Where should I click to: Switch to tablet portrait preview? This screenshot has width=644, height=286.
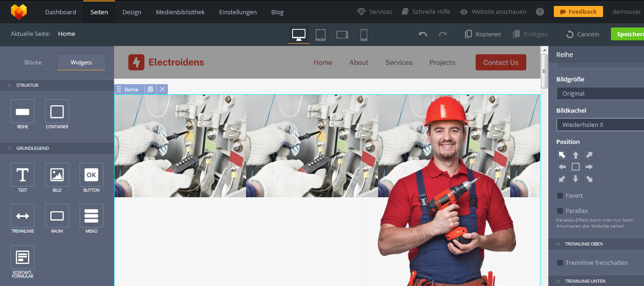(x=321, y=34)
